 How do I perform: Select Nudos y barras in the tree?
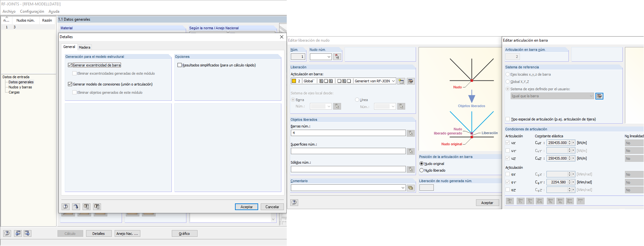tap(20, 87)
